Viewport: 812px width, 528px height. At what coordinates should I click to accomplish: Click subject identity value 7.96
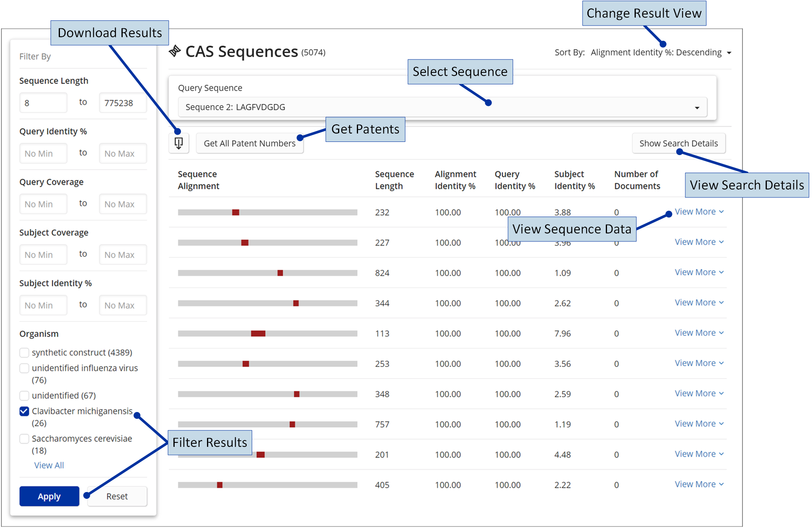point(563,334)
